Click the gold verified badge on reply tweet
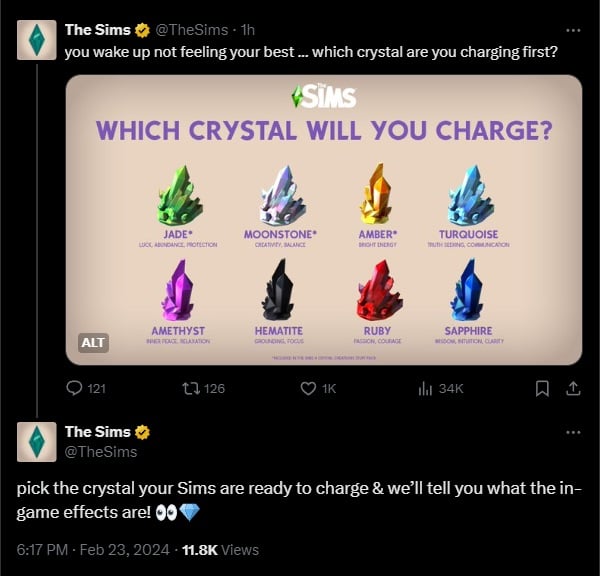600x576 pixels. pos(143,432)
